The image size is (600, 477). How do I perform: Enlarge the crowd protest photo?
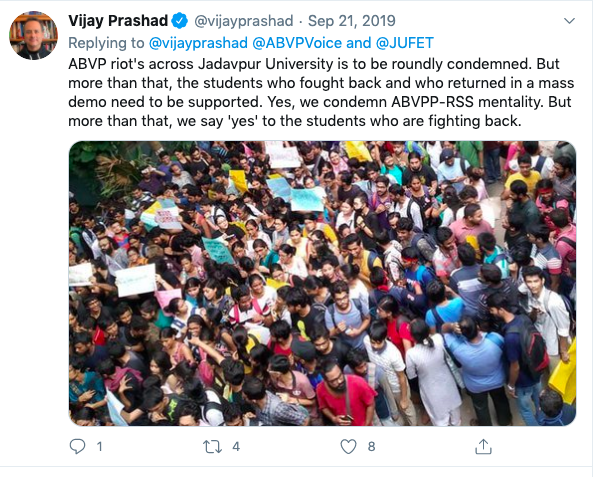(322, 283)
